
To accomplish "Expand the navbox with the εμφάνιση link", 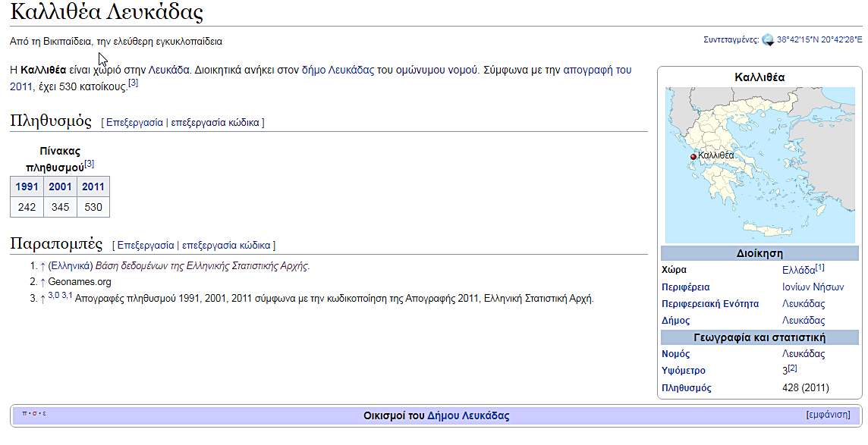I will 828,415.
